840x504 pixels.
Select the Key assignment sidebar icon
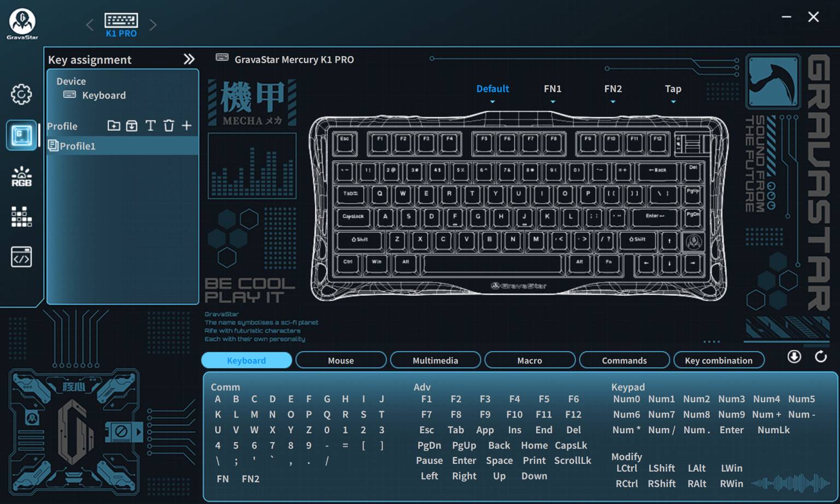(x=21, y=135)
